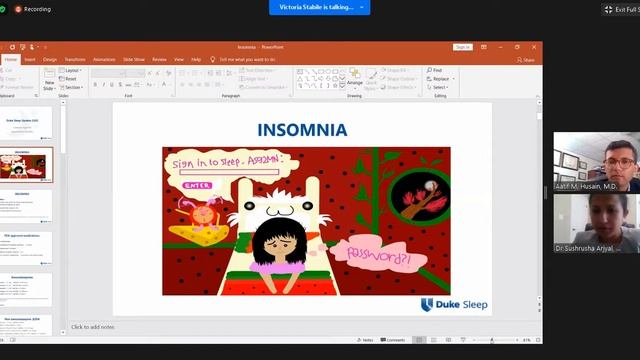640x360 pixels.
Task: Click the zoom slider handle
Action: pos(492,340)
